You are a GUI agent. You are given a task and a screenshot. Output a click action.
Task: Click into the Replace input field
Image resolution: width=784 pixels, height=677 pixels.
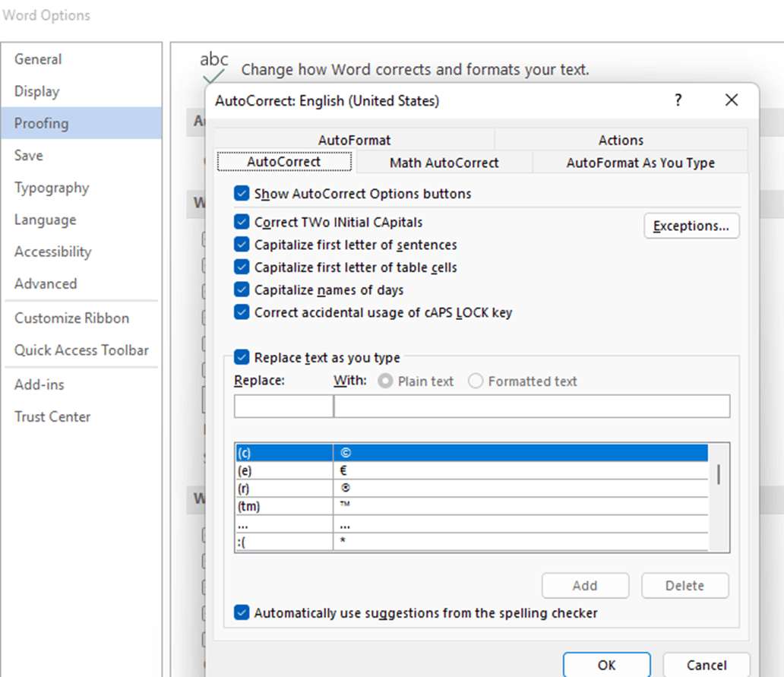(283, 406)
